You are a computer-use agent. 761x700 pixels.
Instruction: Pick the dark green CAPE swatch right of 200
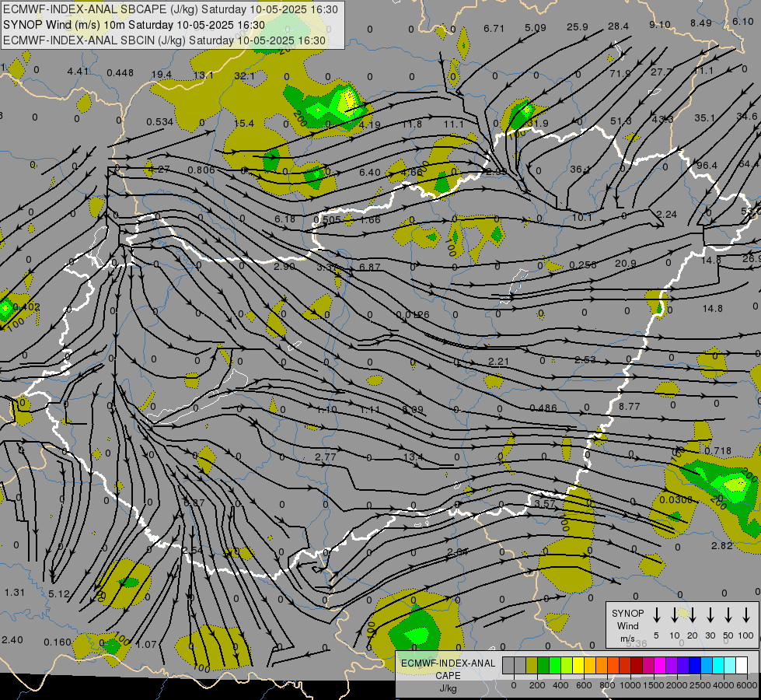coord(543,665)
